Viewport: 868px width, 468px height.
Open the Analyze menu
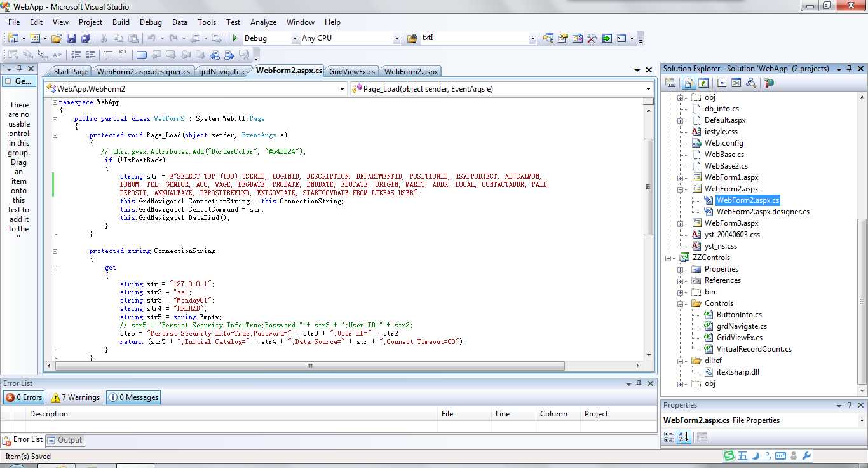click(x=263, y=22)
